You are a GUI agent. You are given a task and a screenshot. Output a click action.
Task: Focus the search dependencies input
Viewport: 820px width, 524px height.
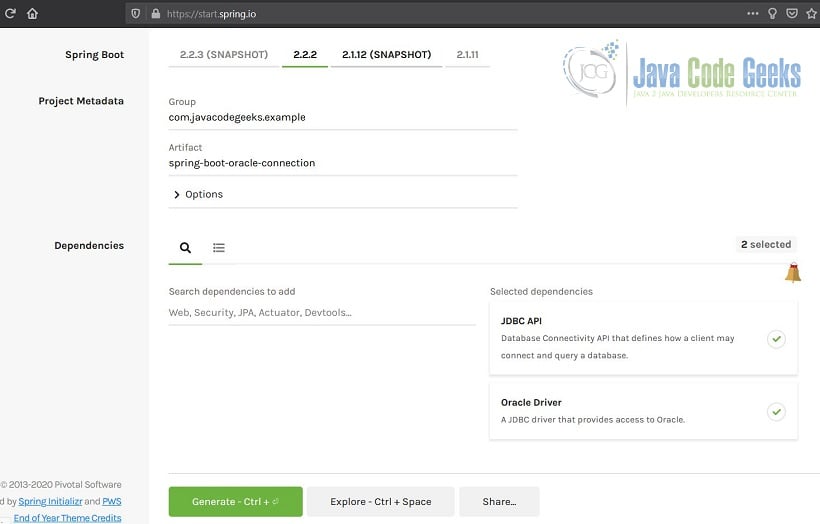coord(322,313)
